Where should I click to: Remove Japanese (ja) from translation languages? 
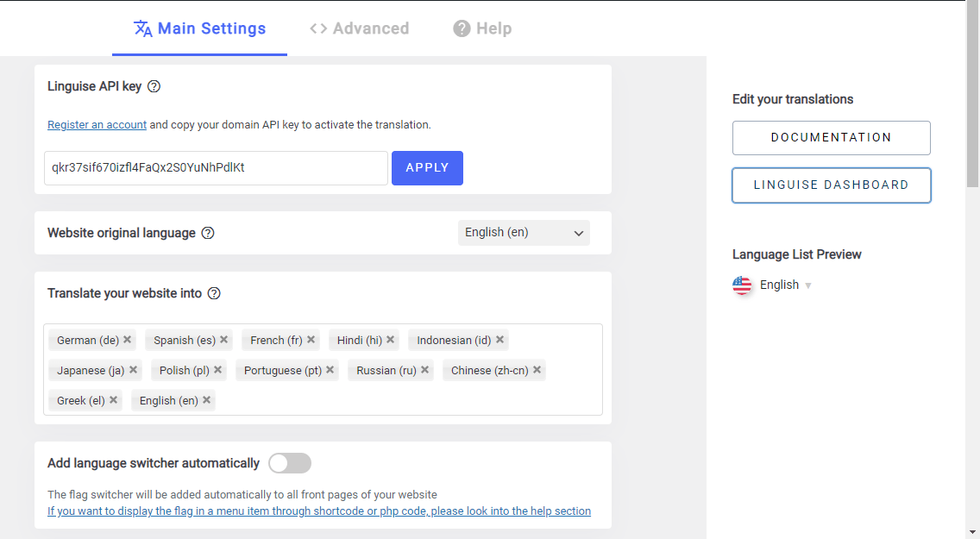[132, 370]
